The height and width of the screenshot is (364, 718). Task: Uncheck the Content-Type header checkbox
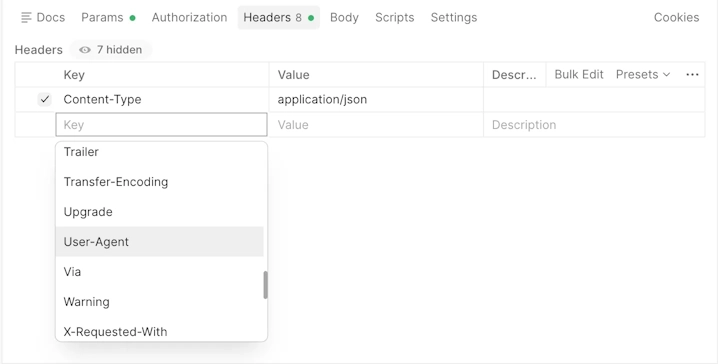pos(44,99)
